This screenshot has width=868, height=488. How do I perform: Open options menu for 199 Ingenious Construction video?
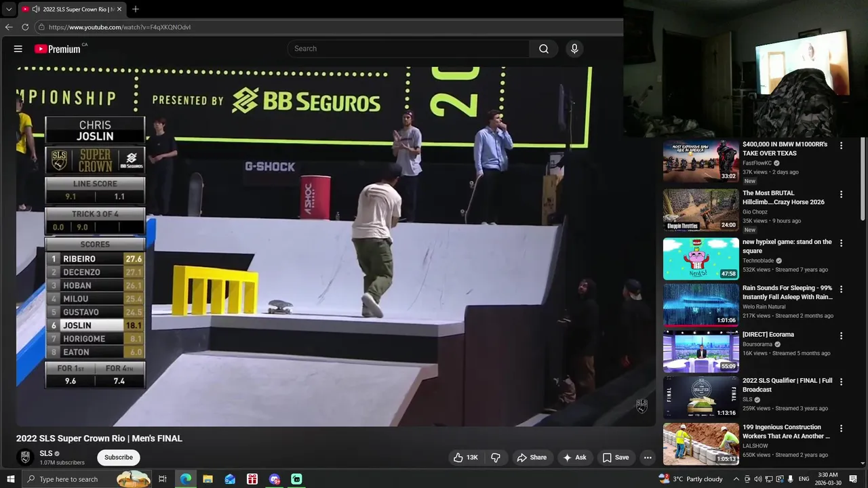842,428
